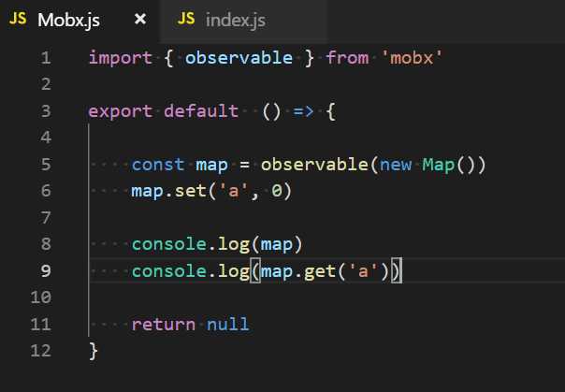Click line number 9 in the gutter
This screenshot has height=392, width=565.
(x=46, y=270)
